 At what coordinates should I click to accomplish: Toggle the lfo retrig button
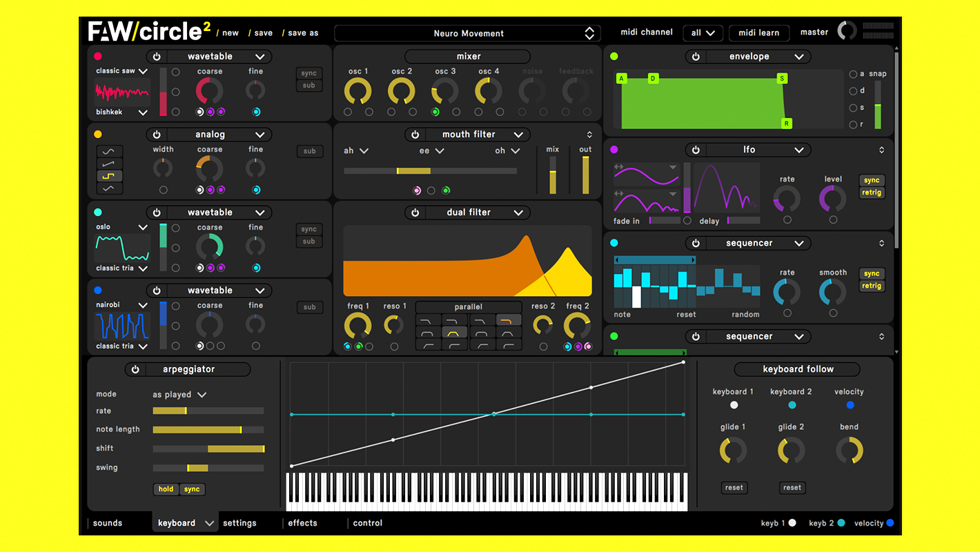(872, 193)
